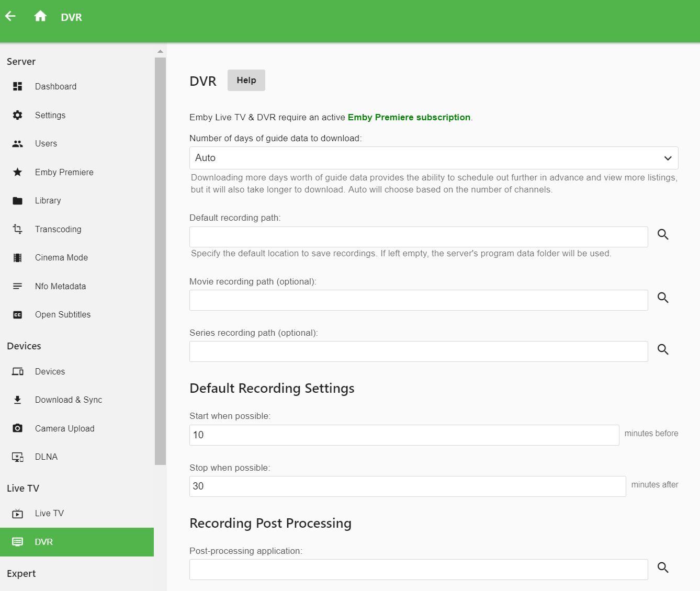Click the Download & Sync arrow icon
The width and height of the screenshot is (700, 591).
(17, 400)
